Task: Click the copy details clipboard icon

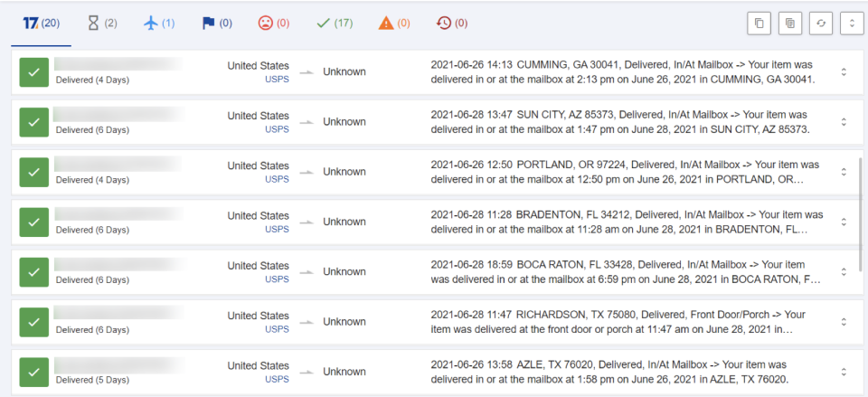Action: click(790, 24)
